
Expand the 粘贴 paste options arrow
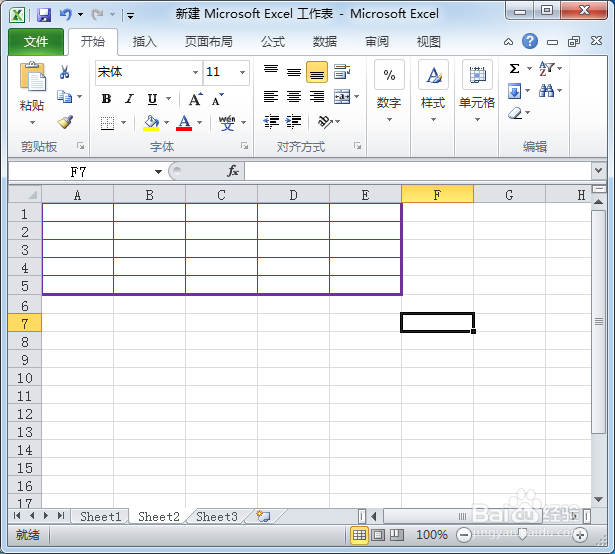32,122
